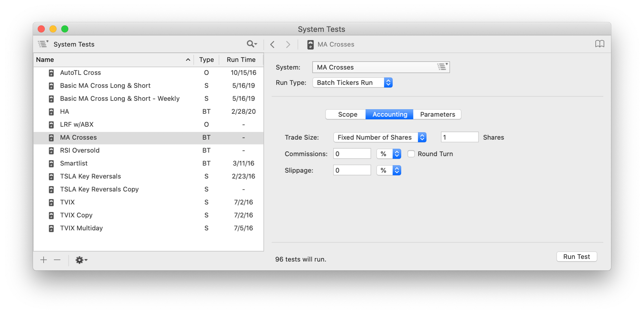Select the Smartlist test name

[74, 163]
